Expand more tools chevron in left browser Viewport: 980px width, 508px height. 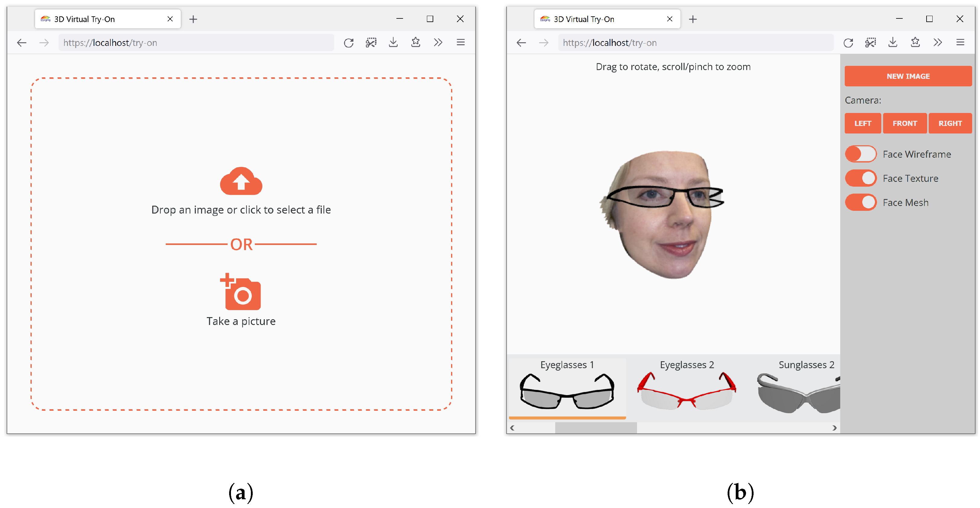tap(438, 43)
